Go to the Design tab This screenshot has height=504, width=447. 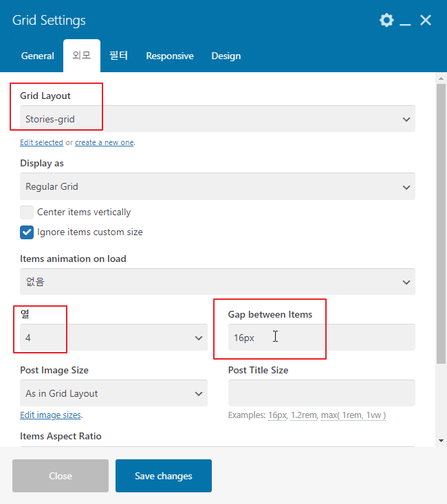(x=226, y=56)
